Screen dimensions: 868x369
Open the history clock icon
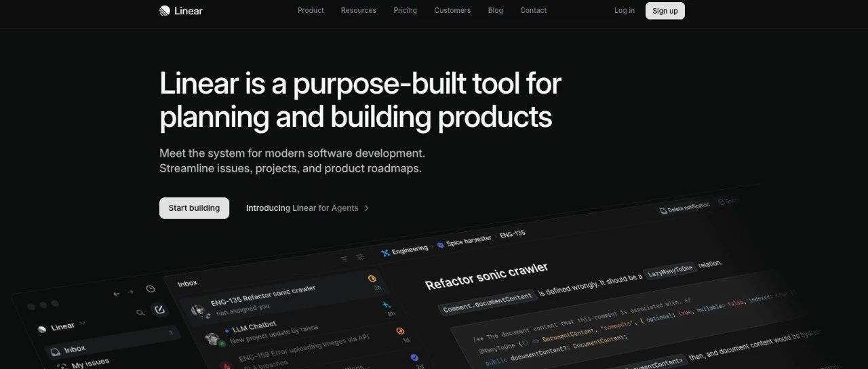tap(150, 289)
